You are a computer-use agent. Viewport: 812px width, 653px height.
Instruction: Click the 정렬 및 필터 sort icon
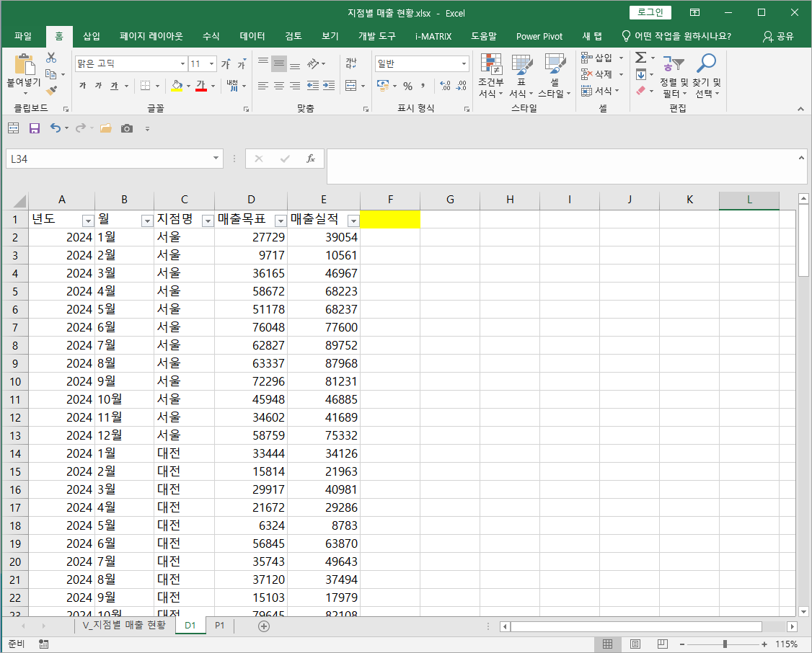pos(674,65)
